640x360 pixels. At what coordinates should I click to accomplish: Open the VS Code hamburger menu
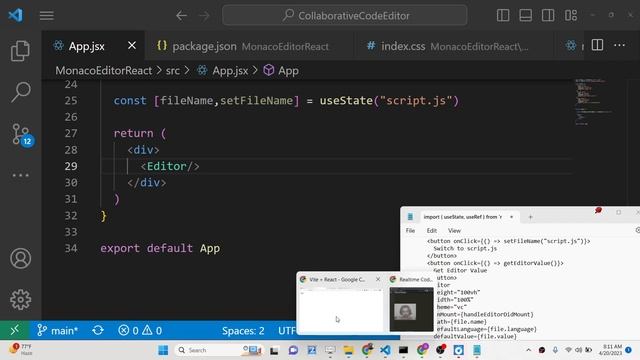click(x=47, y=16)
